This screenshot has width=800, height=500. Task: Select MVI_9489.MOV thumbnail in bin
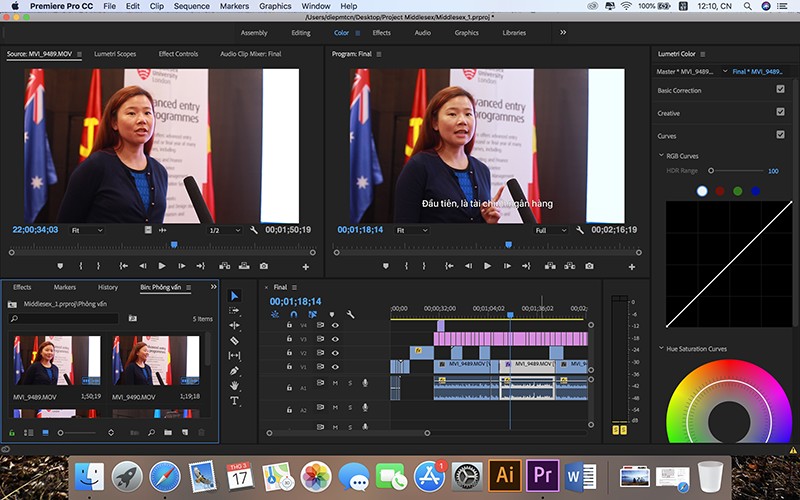tap(57, 360)
